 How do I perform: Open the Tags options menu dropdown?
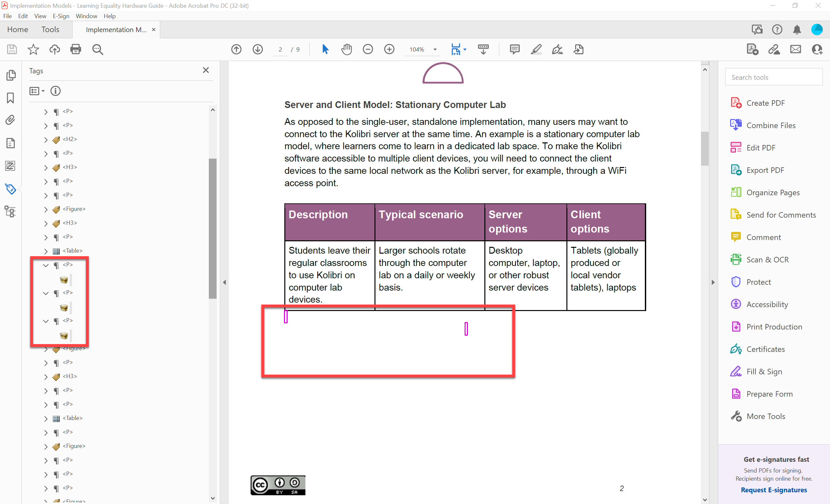37,91
